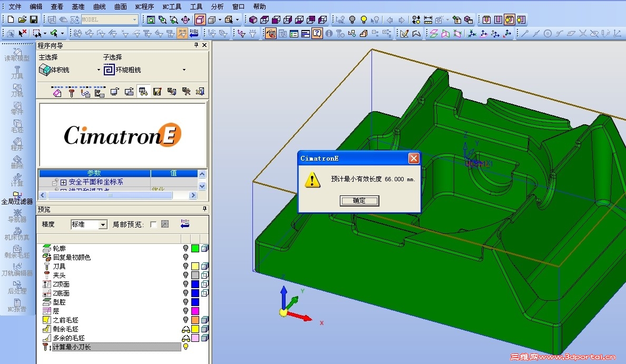626x364 pixels.
Task: Toggle the bulb visibility for 夹头 row
Action: pyautogui.click(x=185, y=275)
